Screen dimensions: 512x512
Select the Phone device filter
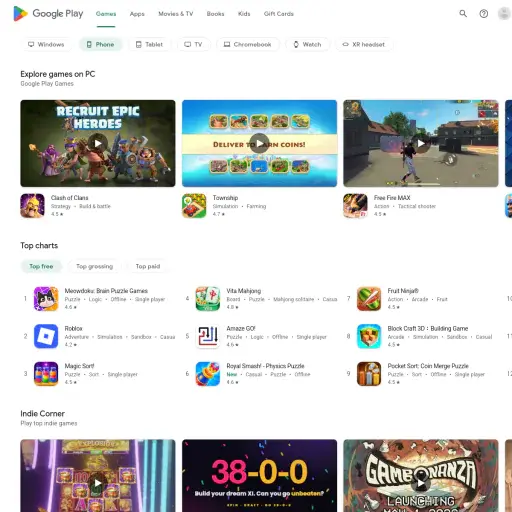(x=100, y=44)
